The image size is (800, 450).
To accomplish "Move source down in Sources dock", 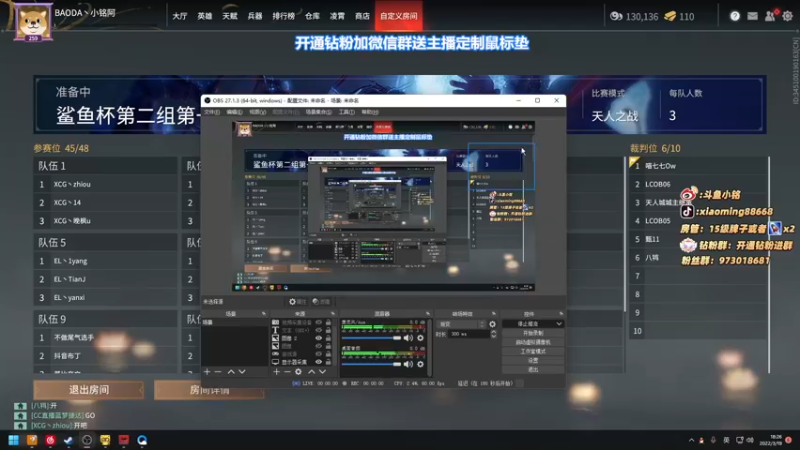I will pyautogui.click(x=322, y=371).
